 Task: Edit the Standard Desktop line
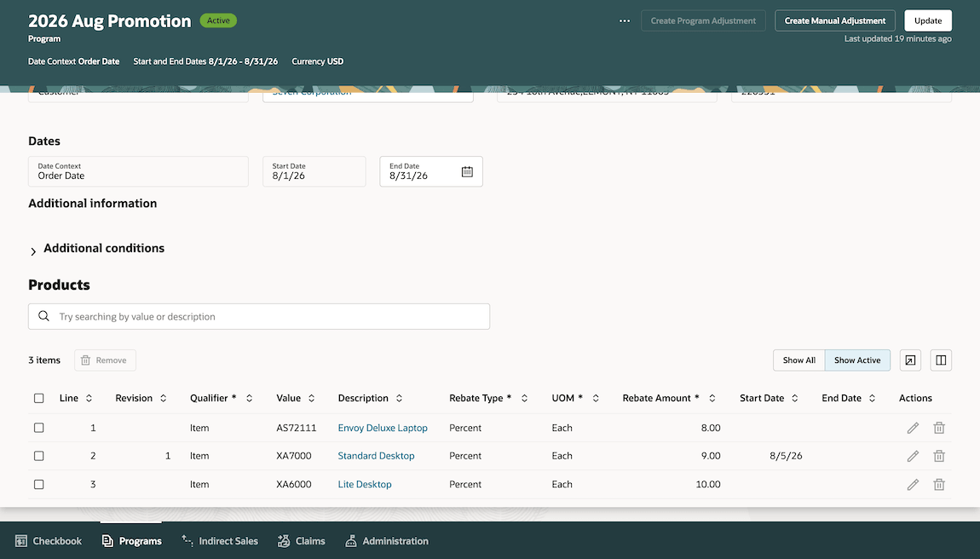pyautogui.click(x=914, y=456)
